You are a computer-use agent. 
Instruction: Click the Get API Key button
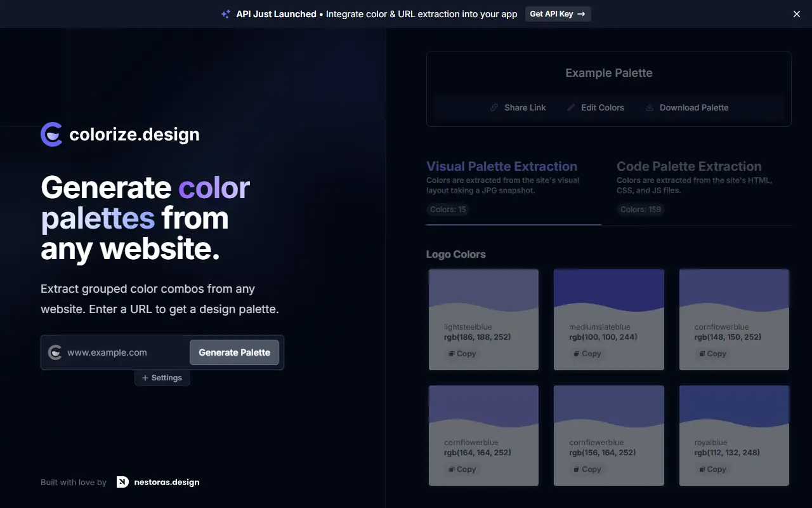click(x=558, y=14)
